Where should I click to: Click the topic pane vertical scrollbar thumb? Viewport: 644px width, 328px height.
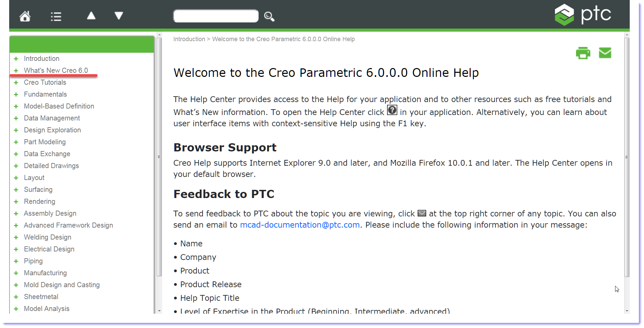click(627, 157)
